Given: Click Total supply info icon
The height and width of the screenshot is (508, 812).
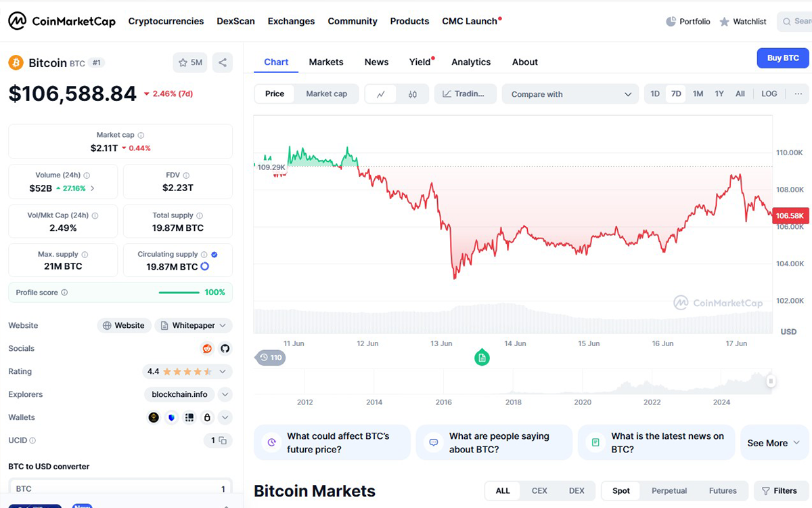Looking at the screenshot, I should pyautogui.click(x=200, y=215).
